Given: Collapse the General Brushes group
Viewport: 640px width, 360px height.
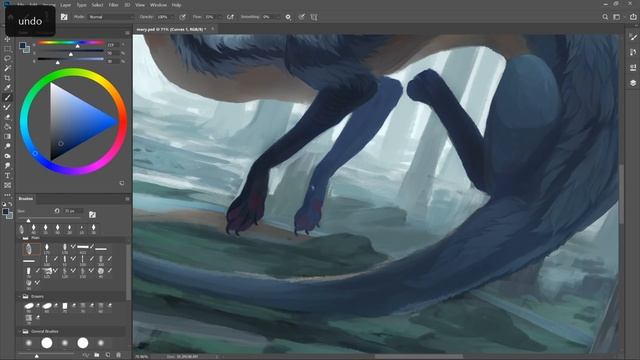Looking at the screenshot, I should [20, 331].
